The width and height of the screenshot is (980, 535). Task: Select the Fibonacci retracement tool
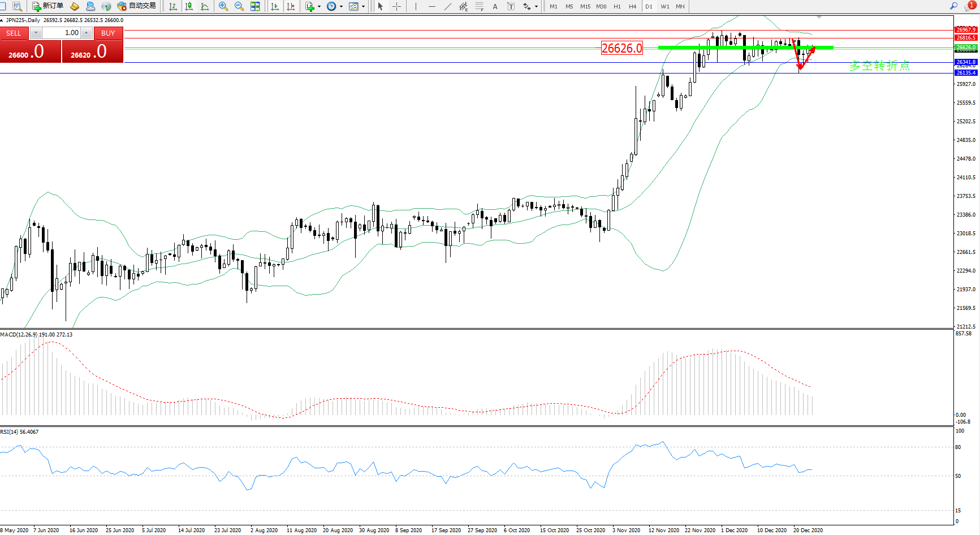(480, 6)
